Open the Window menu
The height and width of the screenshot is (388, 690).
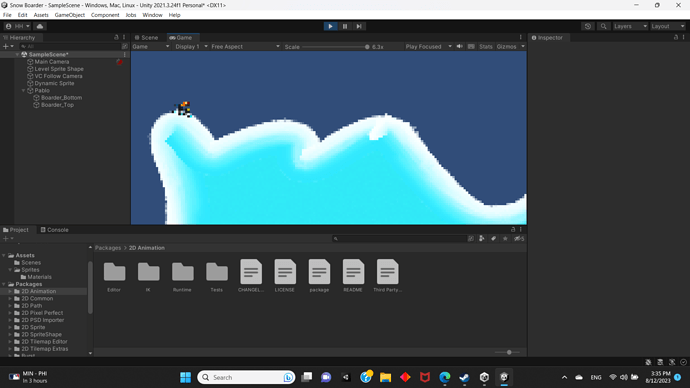click(x=152, y=15)
